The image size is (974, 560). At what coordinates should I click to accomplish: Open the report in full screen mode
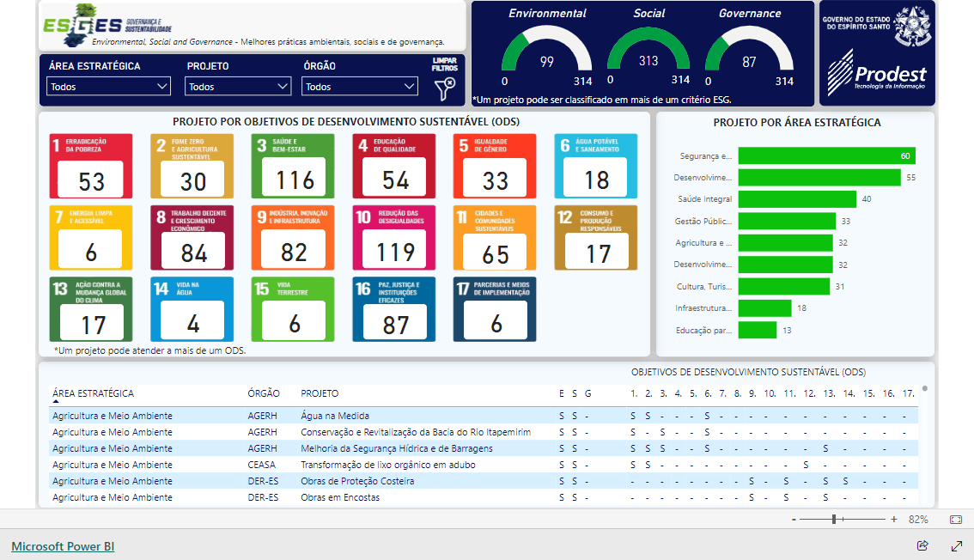[x=956, y=545]
